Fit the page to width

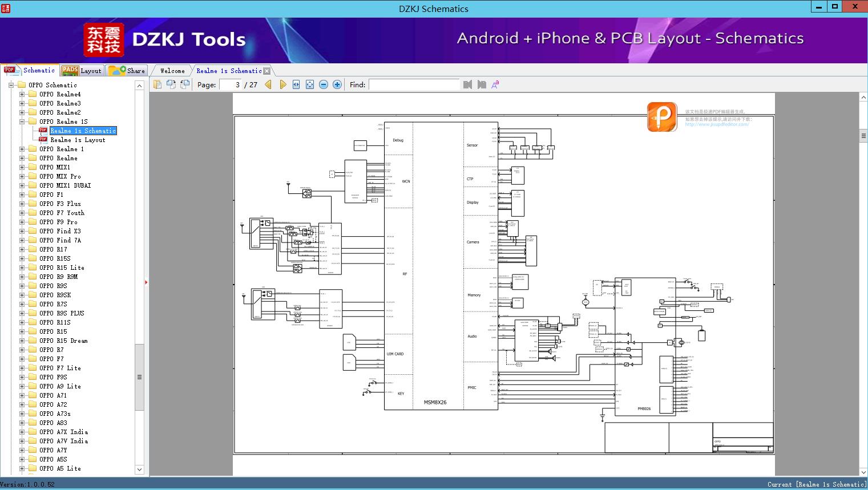pos(296,84)
